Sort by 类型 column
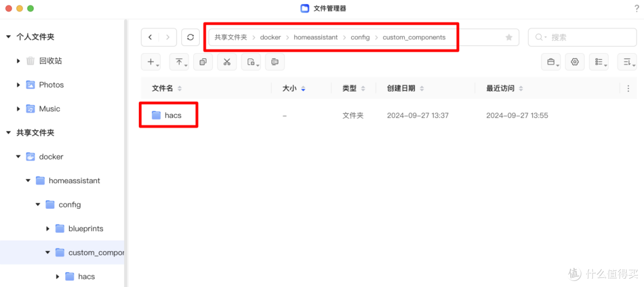Viewport: 644px width, 287px height. click(x=353, y=88)
